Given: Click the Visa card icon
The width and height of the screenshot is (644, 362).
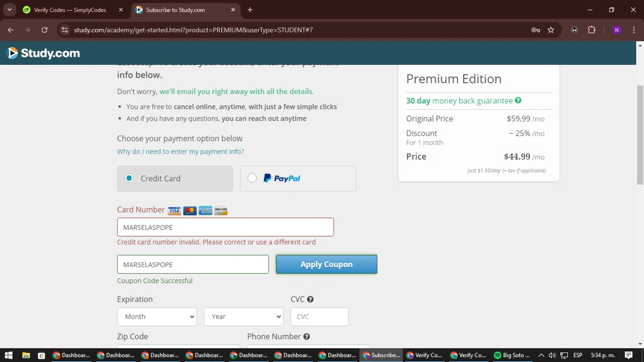Looking at the screenshot, I should click(x=174, y=211).
